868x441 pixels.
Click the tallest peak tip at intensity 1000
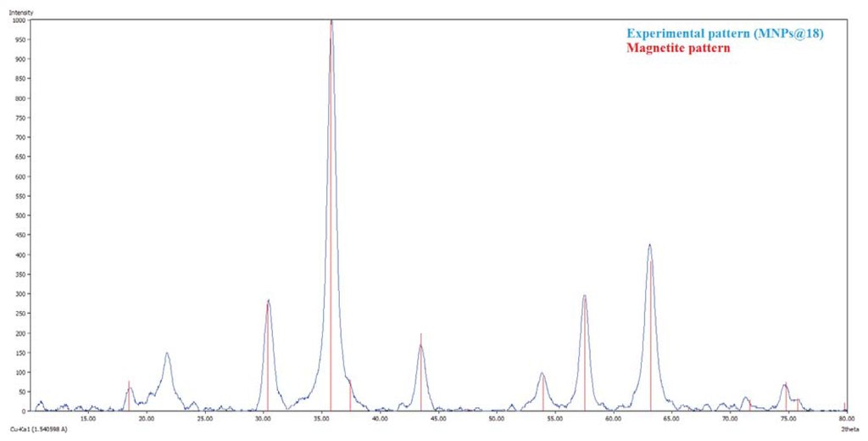click(331, 20)
